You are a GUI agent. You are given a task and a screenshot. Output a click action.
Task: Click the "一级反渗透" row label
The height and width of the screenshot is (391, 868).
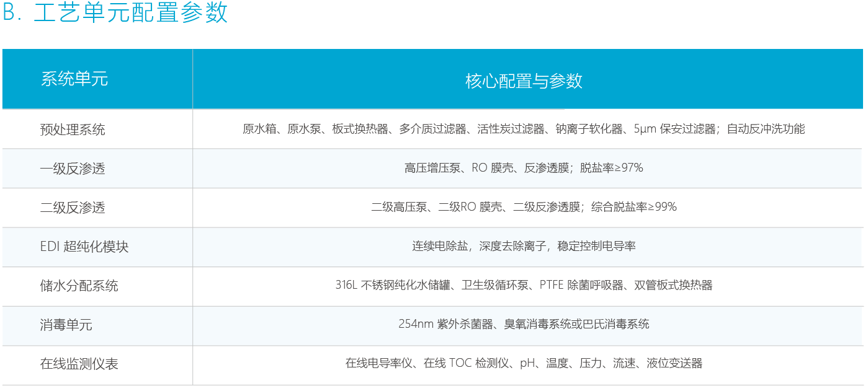73,169
